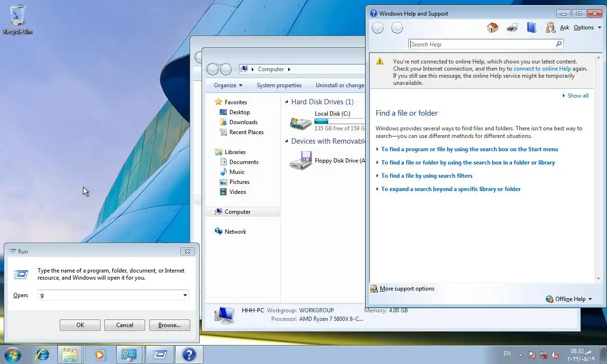The image size is (607, 364).
Task: Expand the Start menu search box topic
Action: (x=469, y=149)
